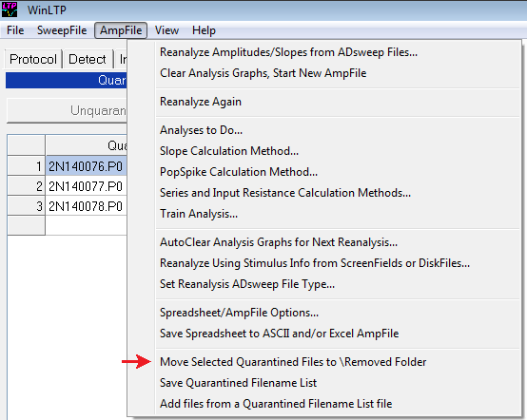527x420 pixels.
Task: Click the Unquarantine button
Action: pyautogui.click(x=68, y=110)
